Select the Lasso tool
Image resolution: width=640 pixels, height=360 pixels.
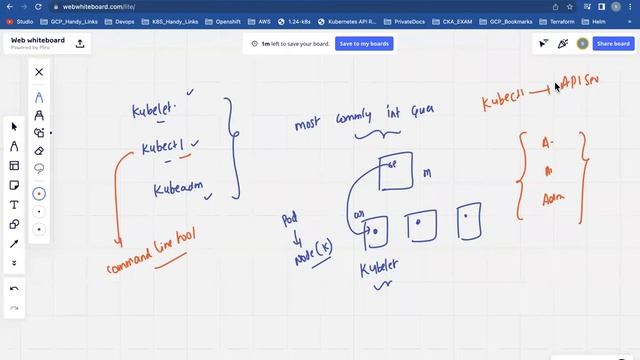(39, 168)
